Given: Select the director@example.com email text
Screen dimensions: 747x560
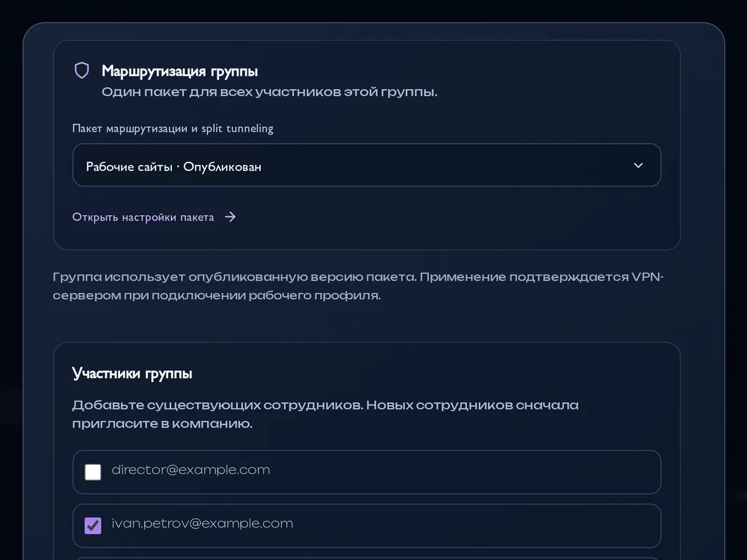Looking at the screenshot, I should point(190,470).
